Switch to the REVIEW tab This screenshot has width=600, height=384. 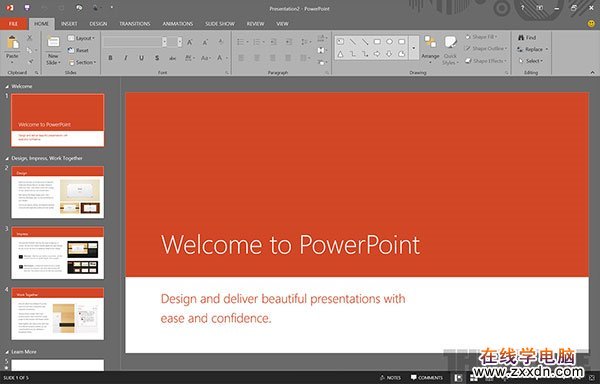(x=255, y=24)
